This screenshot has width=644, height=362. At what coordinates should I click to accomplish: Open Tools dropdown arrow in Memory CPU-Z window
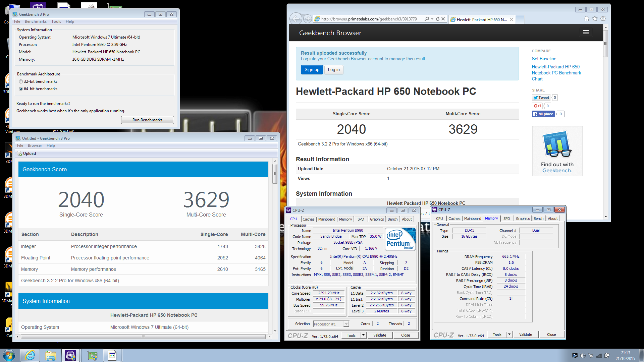pos(509,335)
